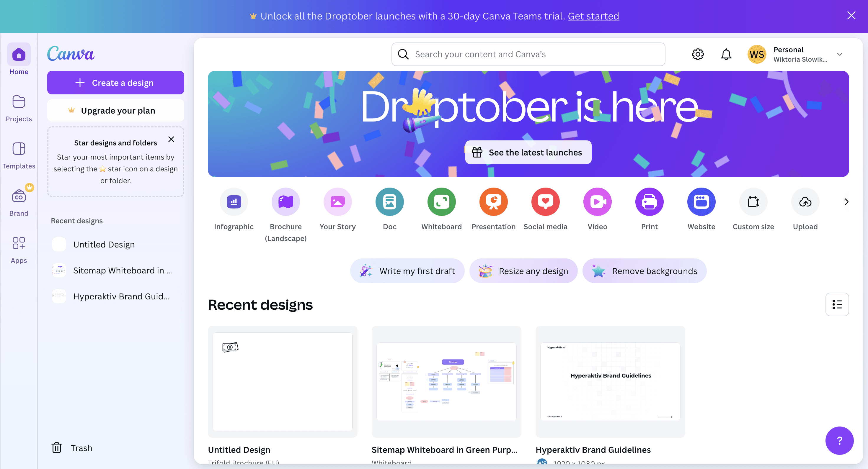868x469 pixels.
Task: Expand account dropdown for Wiktoria Slowik
Action: coord(839,54)
